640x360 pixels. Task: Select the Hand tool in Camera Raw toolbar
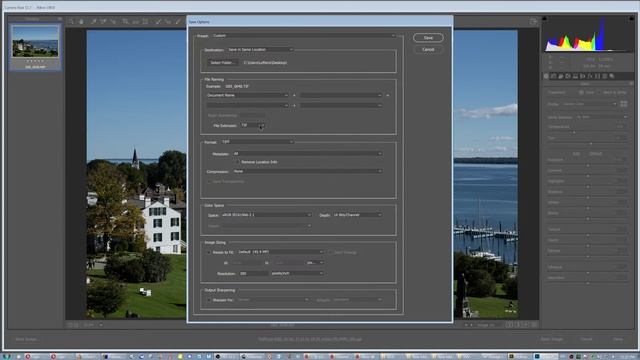pyautogui.click(x=81, y=22)
